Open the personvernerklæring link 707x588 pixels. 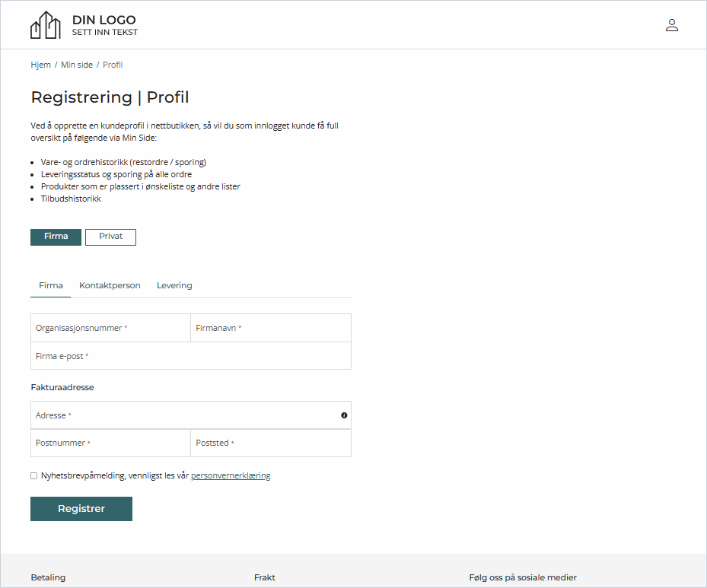coord(231,476)
